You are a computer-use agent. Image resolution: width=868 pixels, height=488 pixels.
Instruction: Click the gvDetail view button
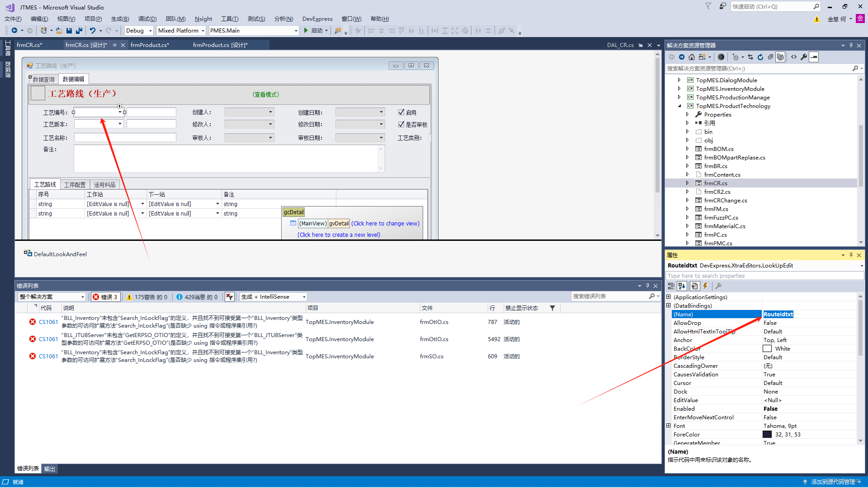point(339,223)
